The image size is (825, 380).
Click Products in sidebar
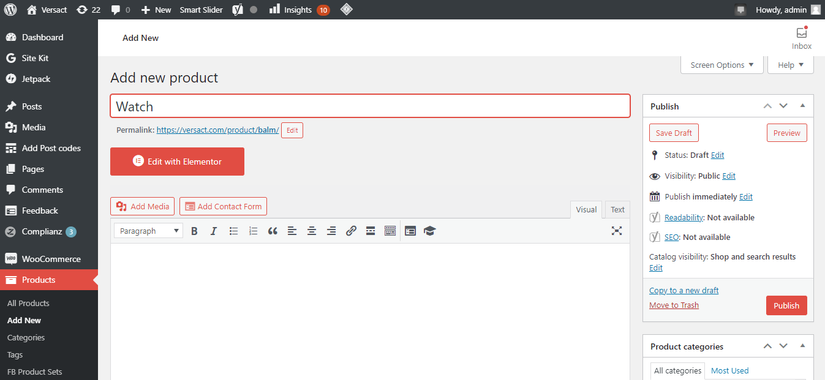click(48, 279)
